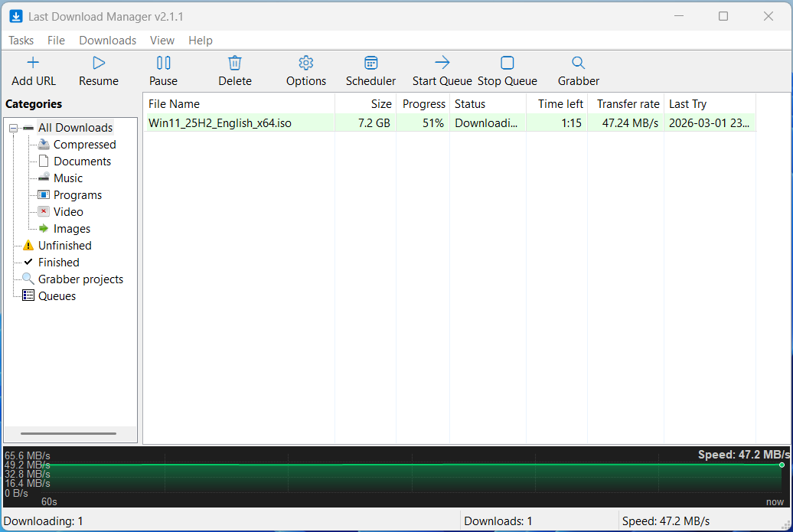Select the Compressed category label
The image size is (793, 532).
point(85,145)
